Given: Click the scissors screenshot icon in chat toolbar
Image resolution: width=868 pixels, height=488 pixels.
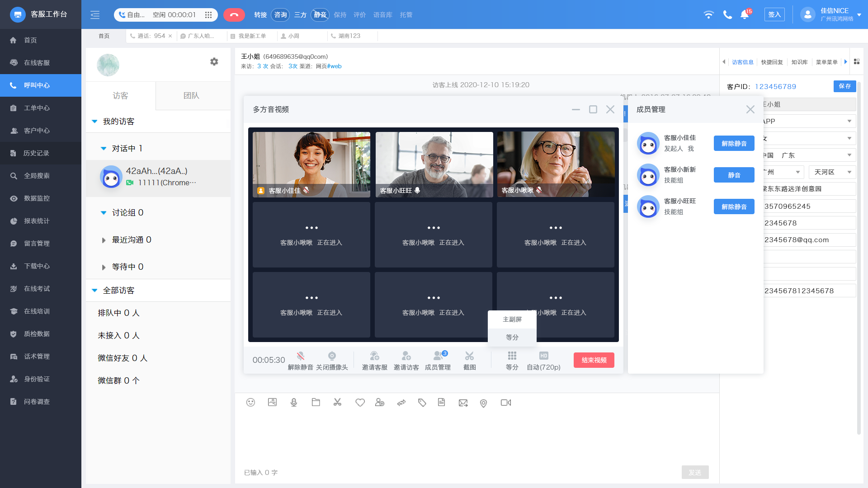Looking at the screenshot, I should click(x=337, y=402).
